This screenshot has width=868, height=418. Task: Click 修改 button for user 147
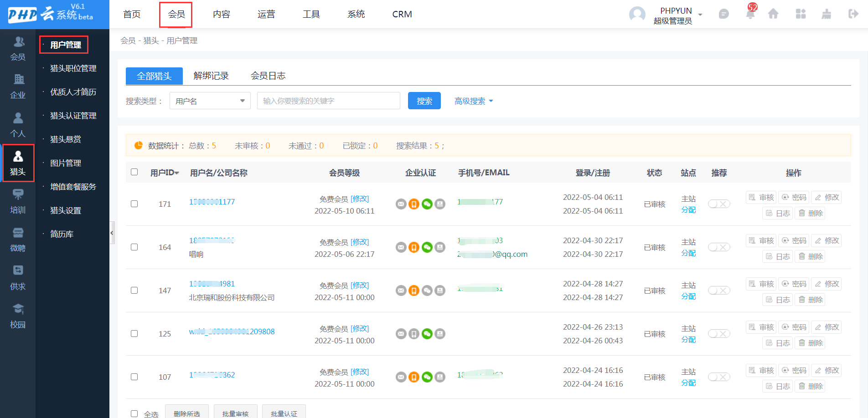point(827,284)
